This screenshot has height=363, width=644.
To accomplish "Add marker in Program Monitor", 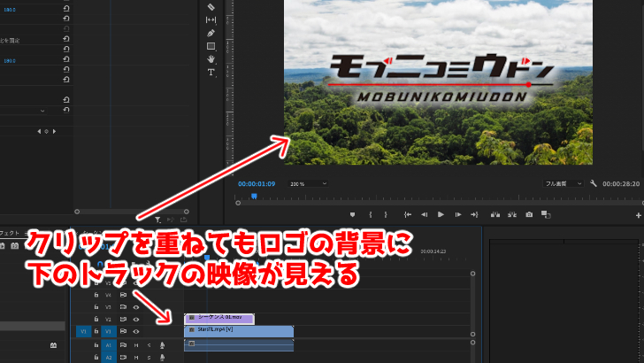I will [x=352, y=214].
